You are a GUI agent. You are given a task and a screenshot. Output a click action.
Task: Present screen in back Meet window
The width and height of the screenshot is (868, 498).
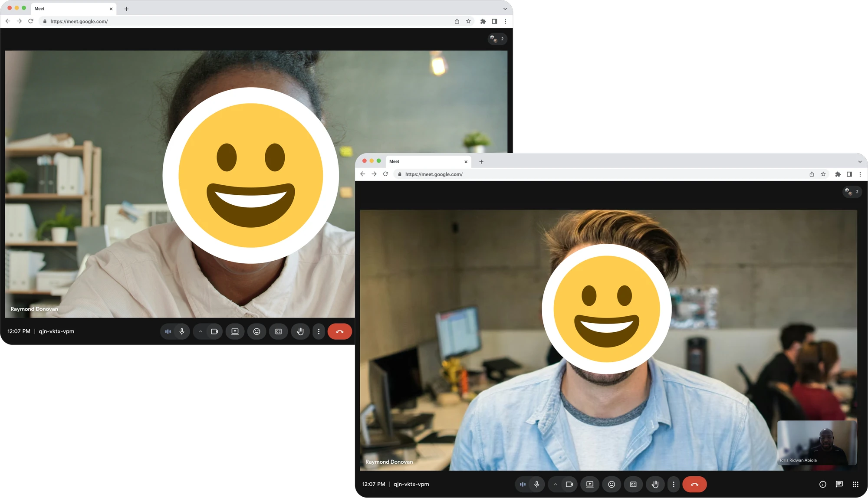(x=235, y=331)
